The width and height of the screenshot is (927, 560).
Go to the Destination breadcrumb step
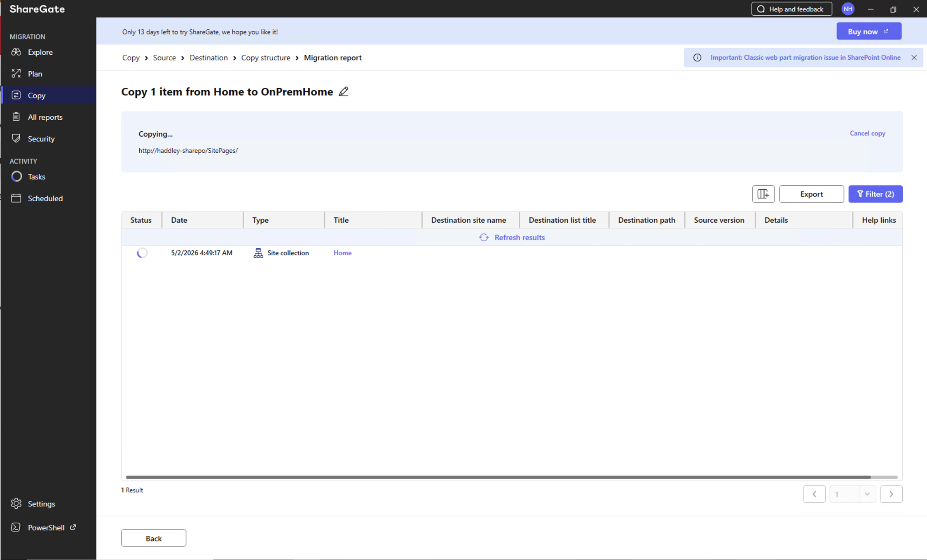(208, 58)
